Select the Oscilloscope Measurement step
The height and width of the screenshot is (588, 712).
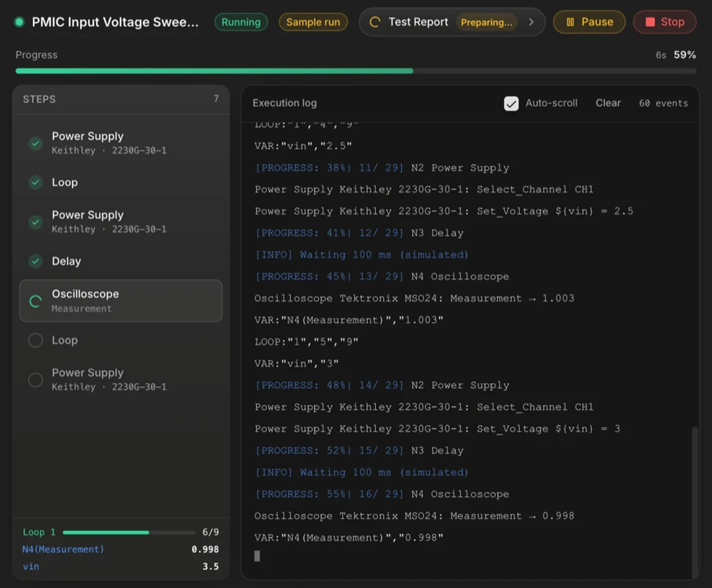[121, 301]
